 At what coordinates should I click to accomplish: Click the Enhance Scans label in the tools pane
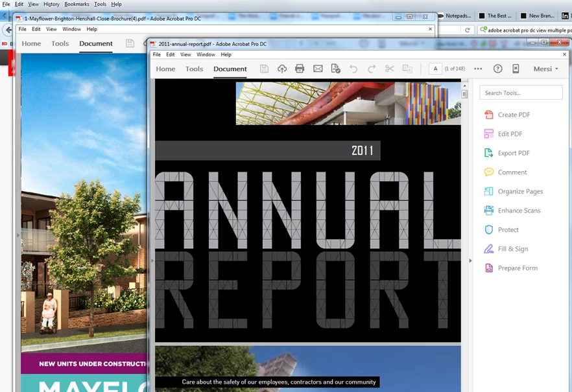[x=519, y=210]
